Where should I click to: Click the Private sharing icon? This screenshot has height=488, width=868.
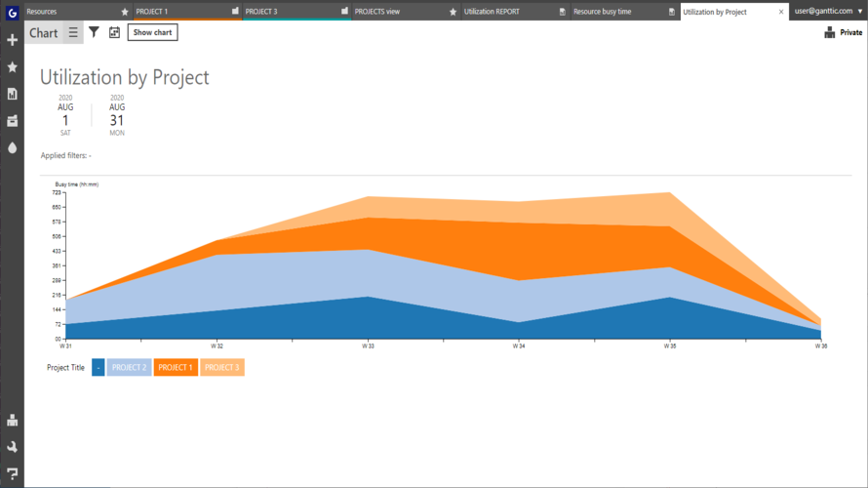click(829, 32)
